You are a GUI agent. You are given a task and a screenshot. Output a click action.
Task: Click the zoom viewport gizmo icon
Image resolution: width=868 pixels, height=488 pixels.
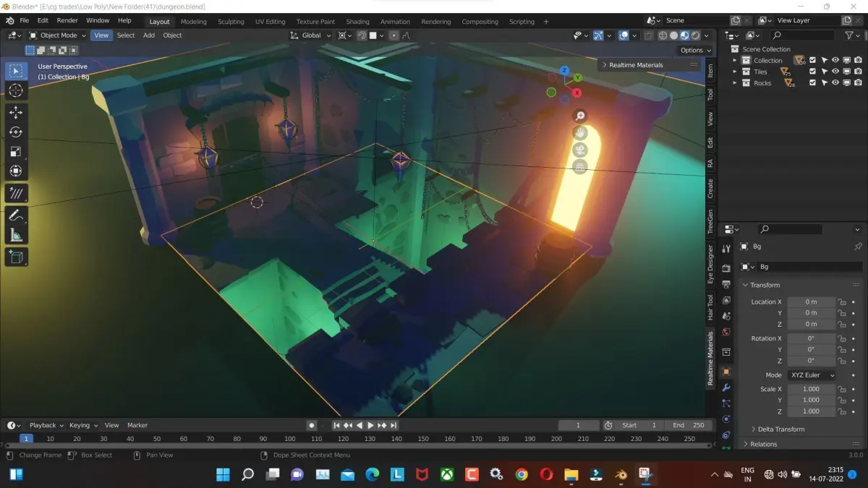pos(579,116)
